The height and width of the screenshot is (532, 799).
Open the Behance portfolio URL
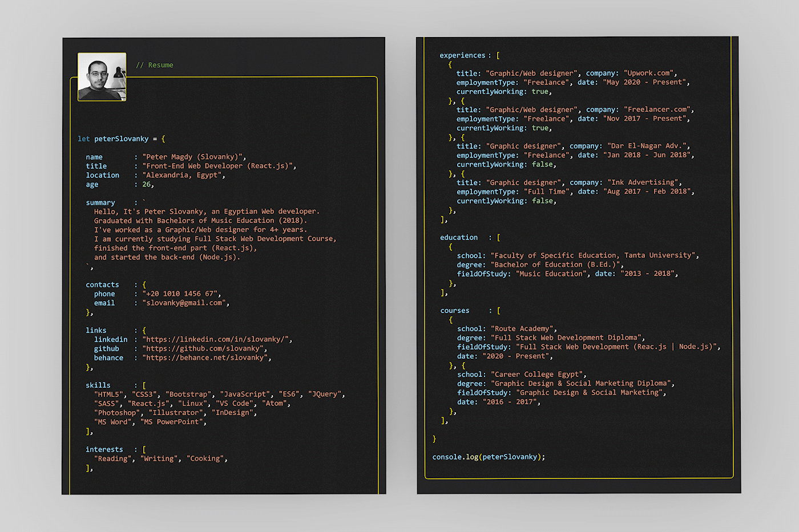click(205, 358)
